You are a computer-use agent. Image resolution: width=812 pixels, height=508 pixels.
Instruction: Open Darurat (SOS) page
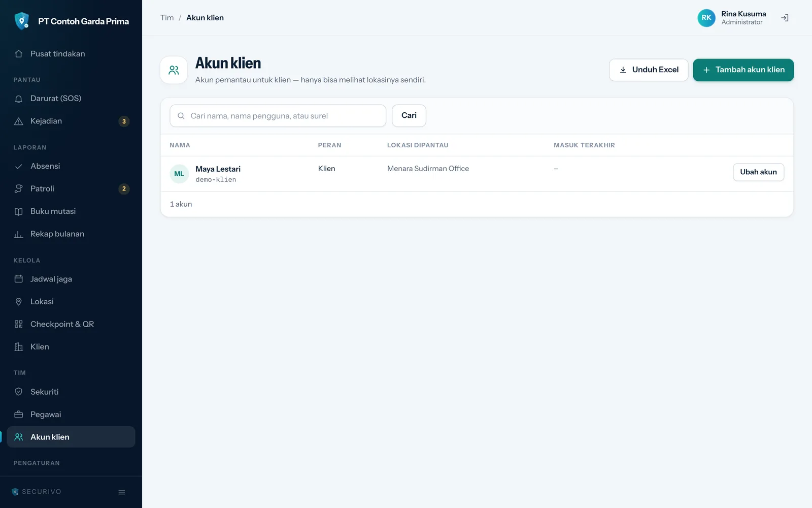pos(71,99)
